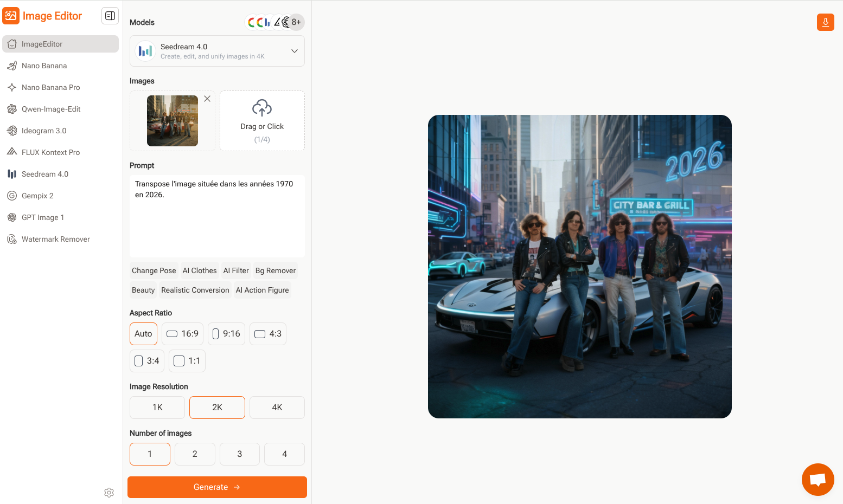Image resolution: width=843 pixels, height=504 pixels.
Task: Apply the Bg Remover preset
Action: coord(276,270)
